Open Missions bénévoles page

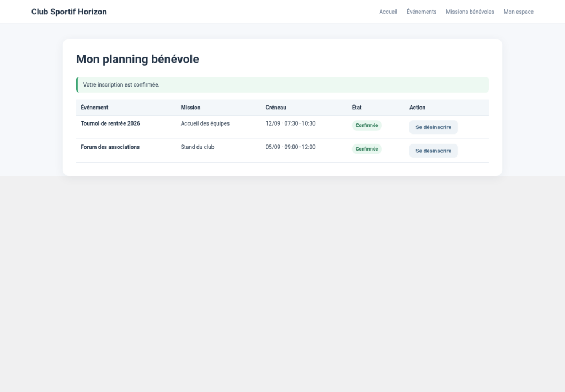tap(470, 12)
